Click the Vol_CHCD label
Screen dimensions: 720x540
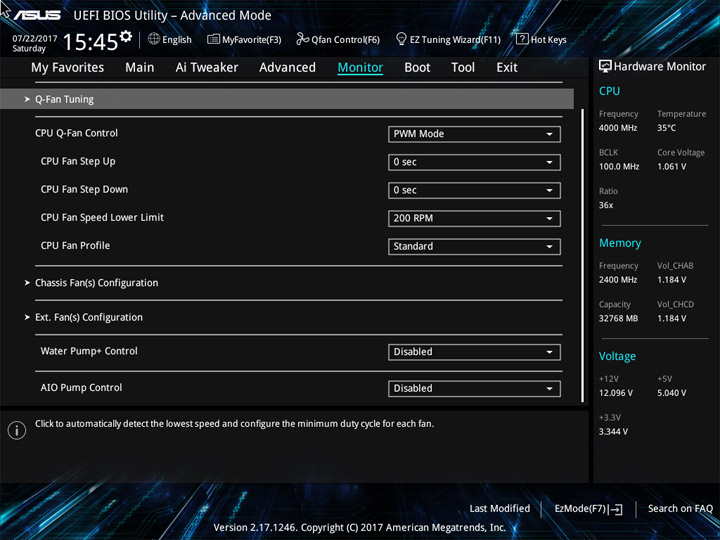pyautogui.click(x=675, y=304)
